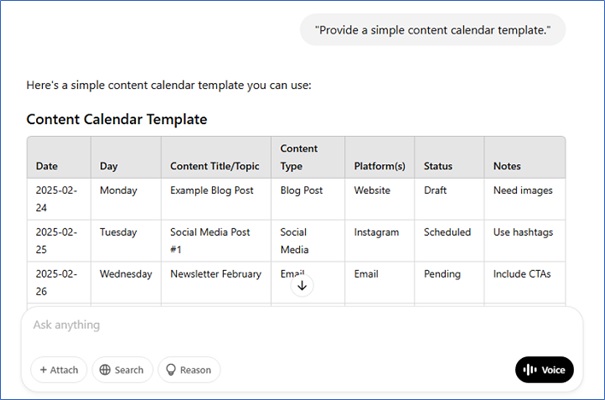Click the scroll-to-bottom arrow icon
605x400 pixels.
click(302, 285)
